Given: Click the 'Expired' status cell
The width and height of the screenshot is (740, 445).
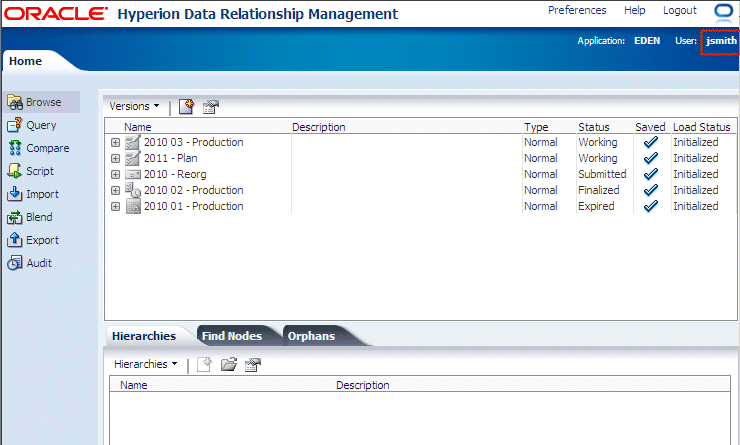Looking at the screenshot, I should pos(596,206).
